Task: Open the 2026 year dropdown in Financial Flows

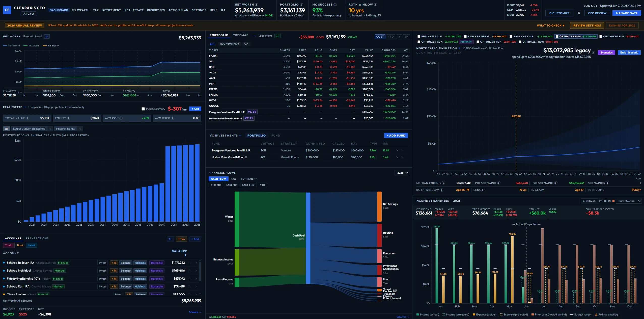Action: [402, 173]
